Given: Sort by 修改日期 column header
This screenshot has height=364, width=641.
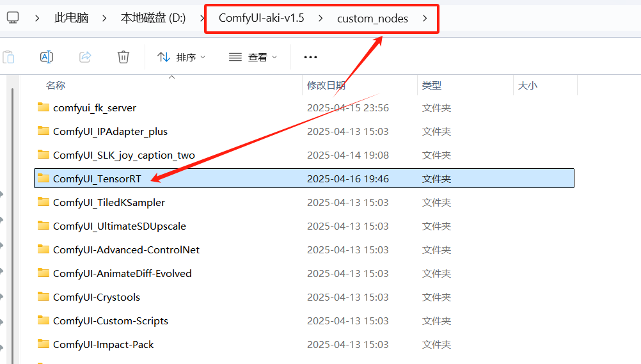Looking at the screenshot, I should pyautogui.click(x=326, y=86).
